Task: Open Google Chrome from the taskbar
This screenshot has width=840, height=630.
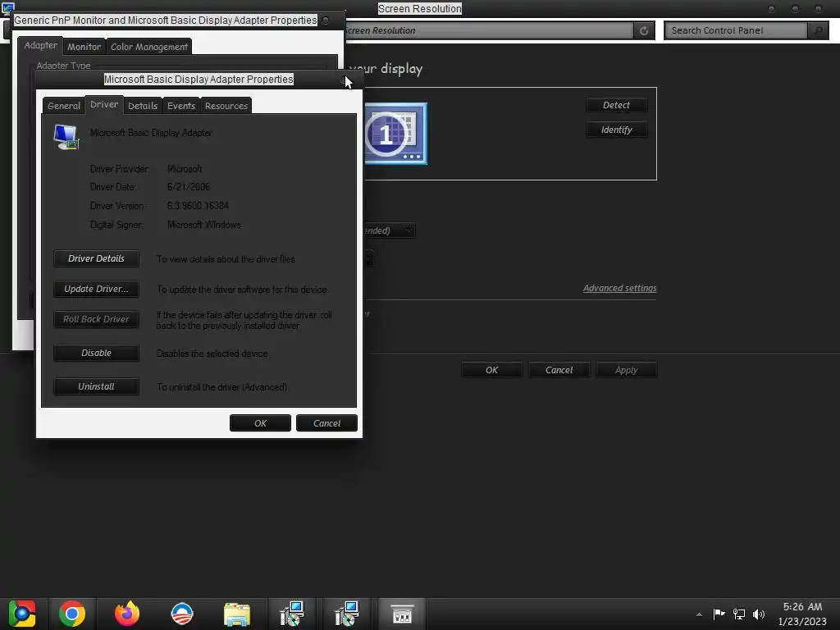Action: click(x=72, y=614)
